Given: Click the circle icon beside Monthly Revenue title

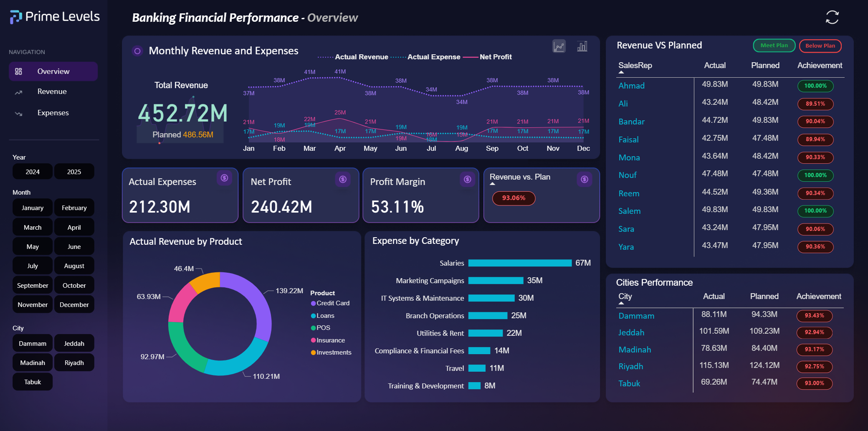Looking at the screenshot, I should 137,51.
